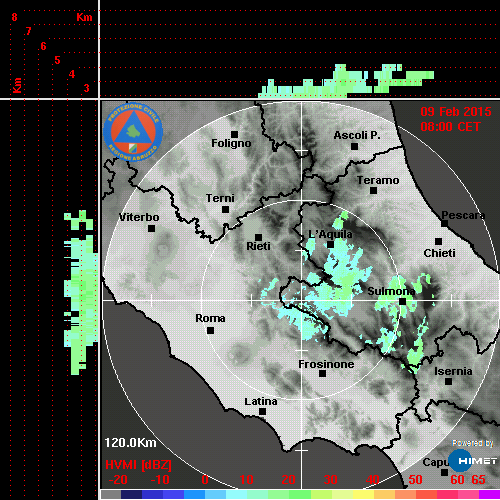Select the Teramo city square marker
Viewport: 500px width, 500px height.
[373, 191]
